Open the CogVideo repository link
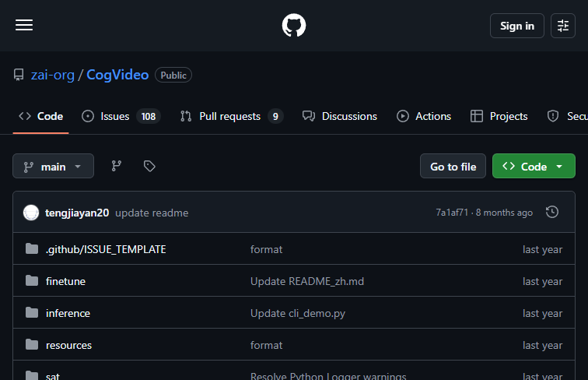The width and height of the screenshot is (588, 380). (117, 75)
